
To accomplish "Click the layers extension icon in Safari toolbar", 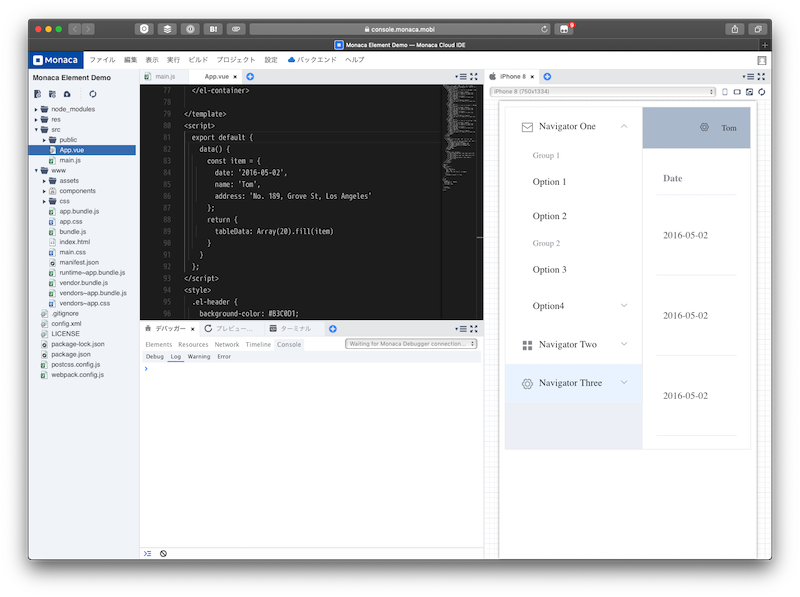I will (167, 29).
